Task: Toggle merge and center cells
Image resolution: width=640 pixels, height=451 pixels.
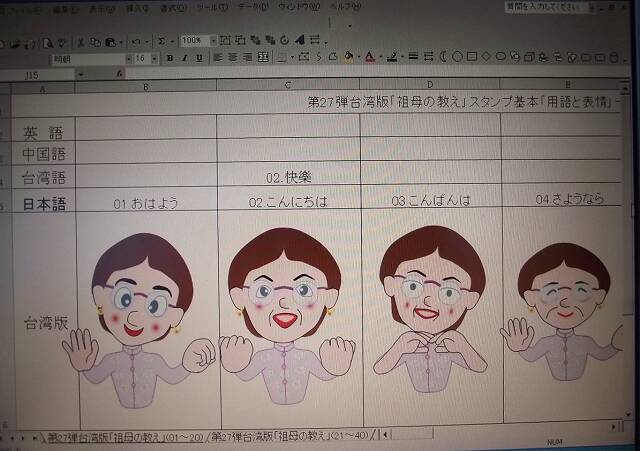Action: pos(263,58)
